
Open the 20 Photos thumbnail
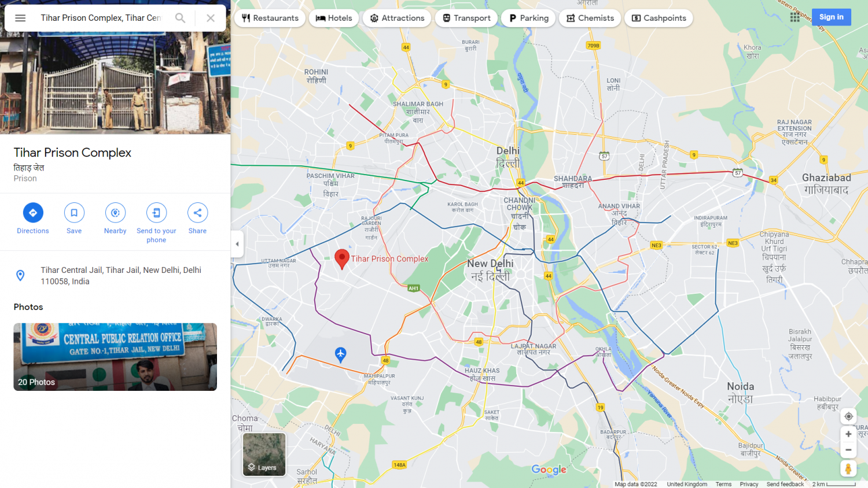click(x=115, y=357)
